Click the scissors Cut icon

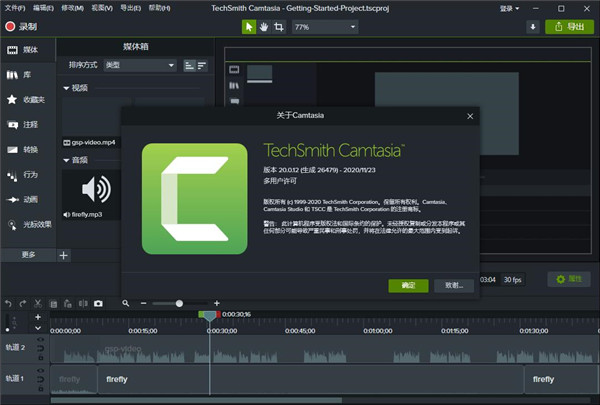[38, 303]
